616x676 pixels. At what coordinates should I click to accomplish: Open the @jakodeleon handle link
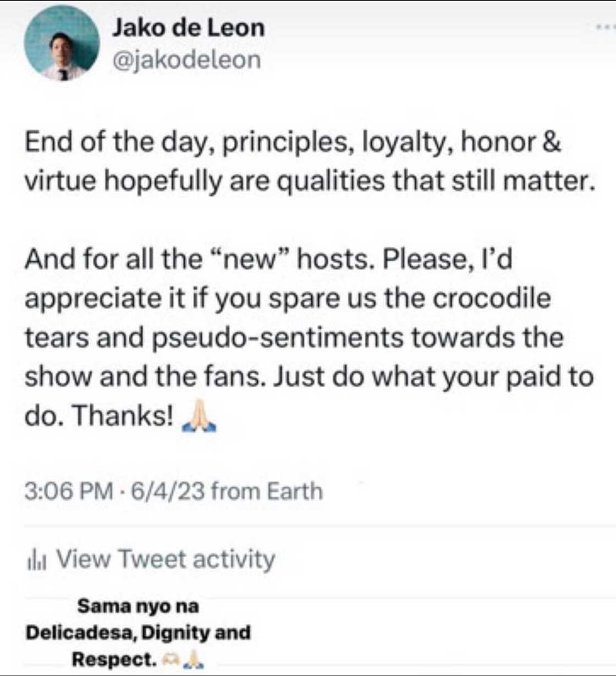coord(186,60)
